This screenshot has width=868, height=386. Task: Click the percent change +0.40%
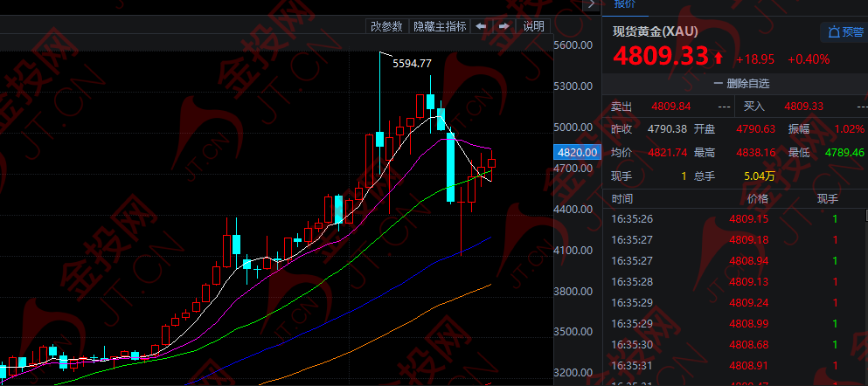809,59
